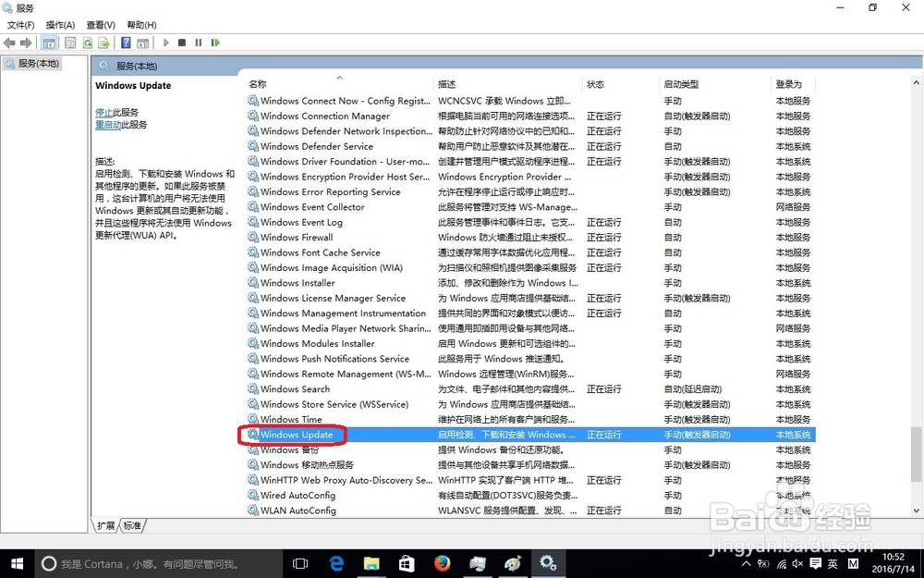Click the back navigation arrow
This screenshot has width=924, height=578.
pos(9,43)
